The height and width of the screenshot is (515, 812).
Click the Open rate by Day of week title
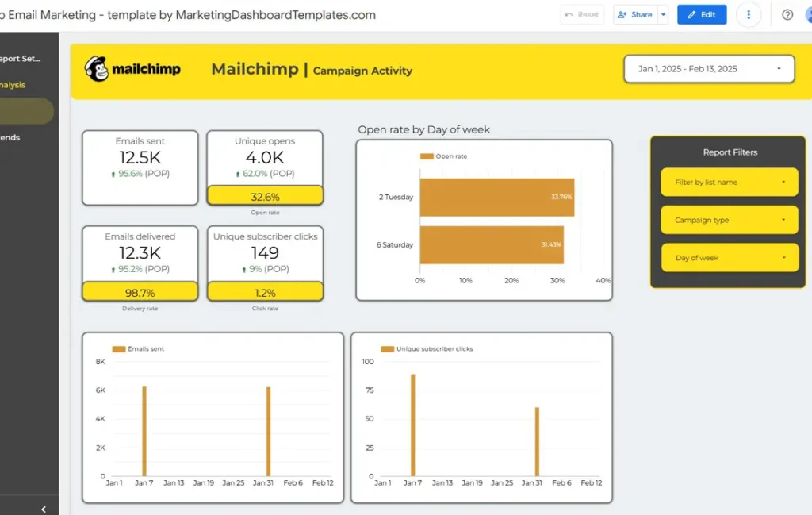[x=423, y=129]
